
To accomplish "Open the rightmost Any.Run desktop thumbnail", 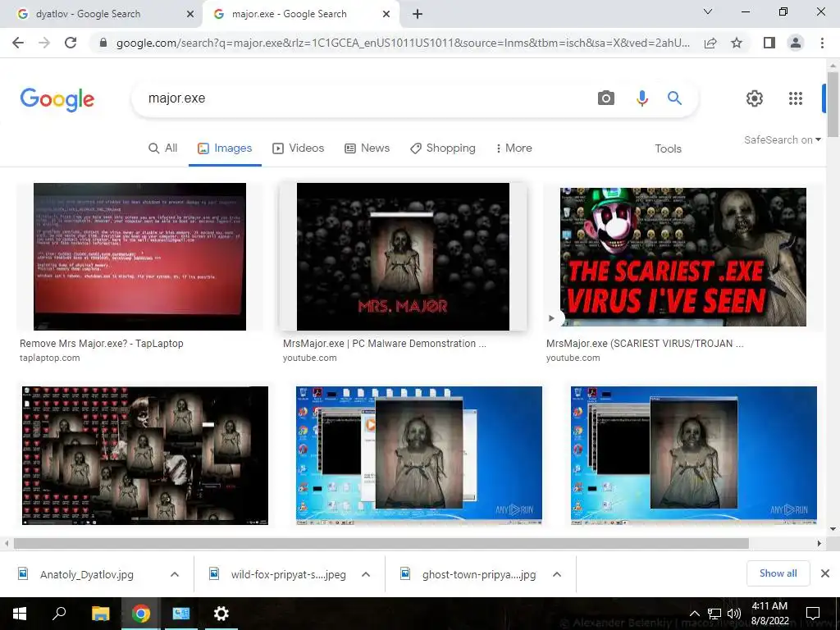I will coord(694,455).
